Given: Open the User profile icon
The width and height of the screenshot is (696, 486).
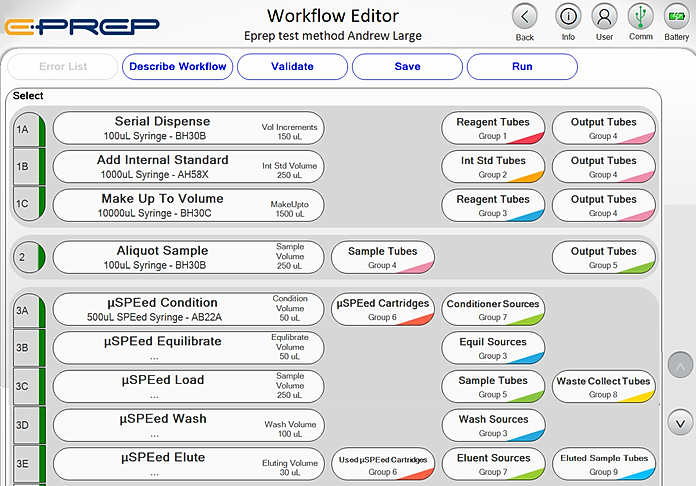Looking at the screenshot, I should tap(603, 17).
